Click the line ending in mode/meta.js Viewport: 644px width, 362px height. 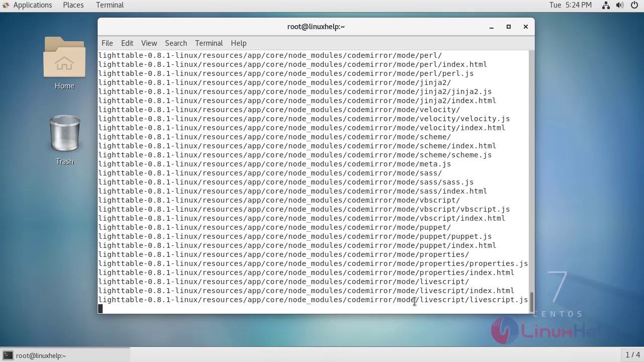pyautogui.click(x=275, y=164)
